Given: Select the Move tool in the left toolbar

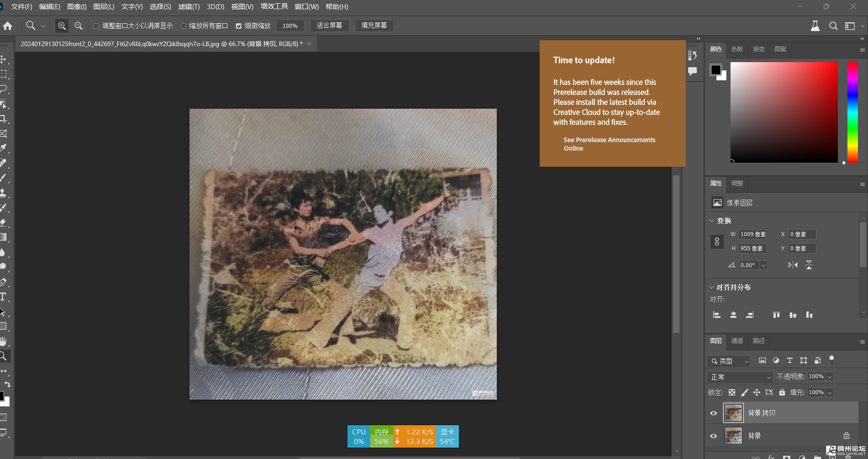Looking at the screenshot, I should coord(3,59).
